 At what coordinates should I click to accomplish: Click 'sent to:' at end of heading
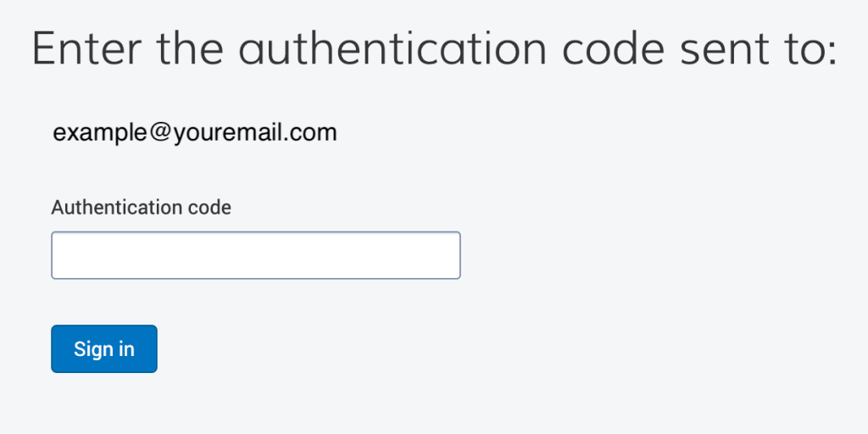point(759,50)
